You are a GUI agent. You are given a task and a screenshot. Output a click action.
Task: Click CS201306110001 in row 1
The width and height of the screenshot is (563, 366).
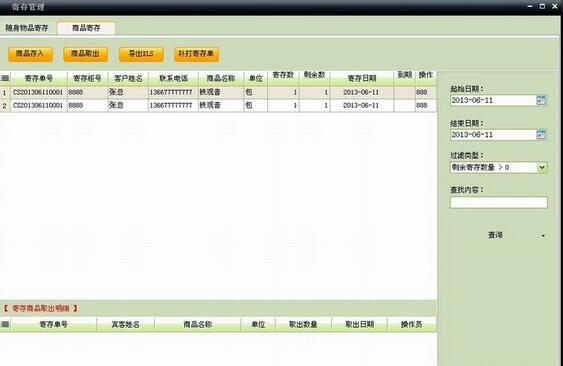[38, 92]
